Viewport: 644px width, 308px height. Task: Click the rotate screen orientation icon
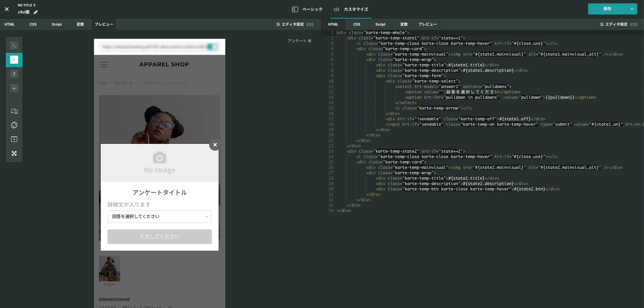tap(14, 125)
